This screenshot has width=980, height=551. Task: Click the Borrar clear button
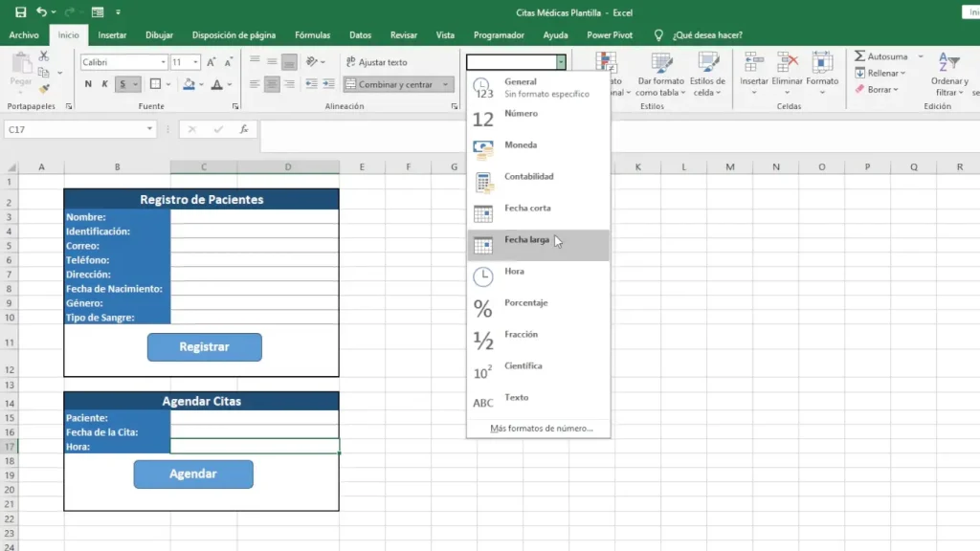tap(877, 89)
